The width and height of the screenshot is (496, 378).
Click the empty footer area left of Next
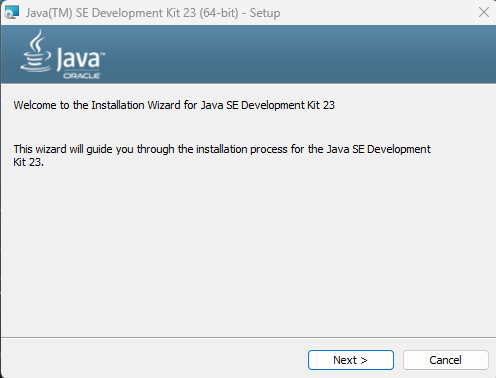153,359
